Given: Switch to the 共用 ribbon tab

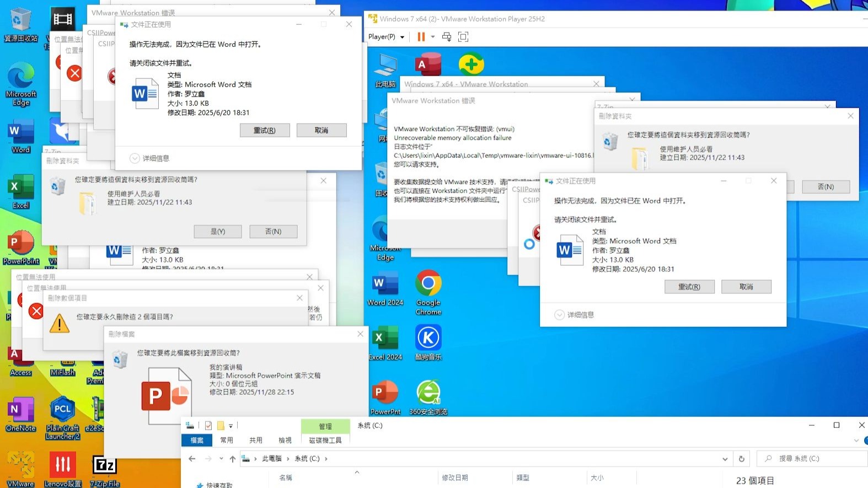Looking at the screenshot, I should tap(256, 441).
